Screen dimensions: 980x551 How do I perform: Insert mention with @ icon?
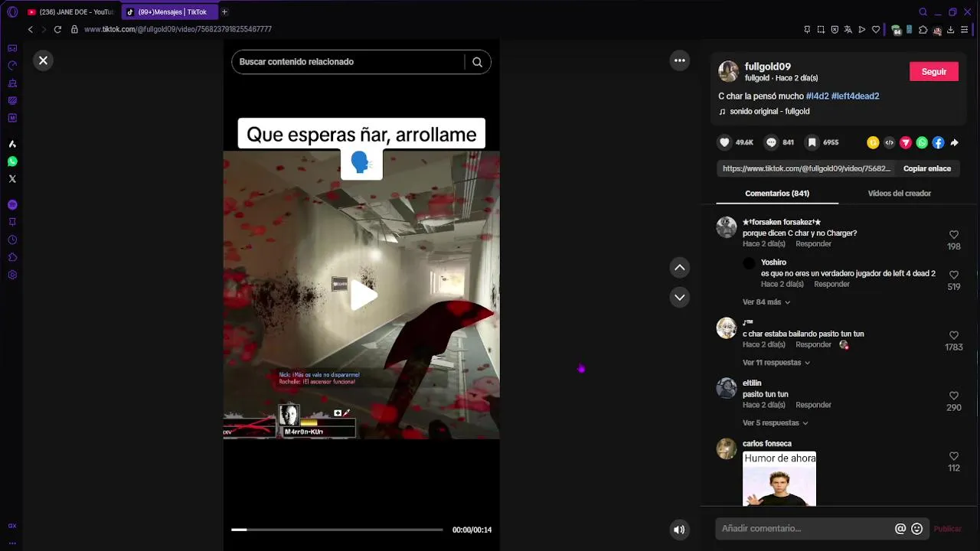click(900, 529)
